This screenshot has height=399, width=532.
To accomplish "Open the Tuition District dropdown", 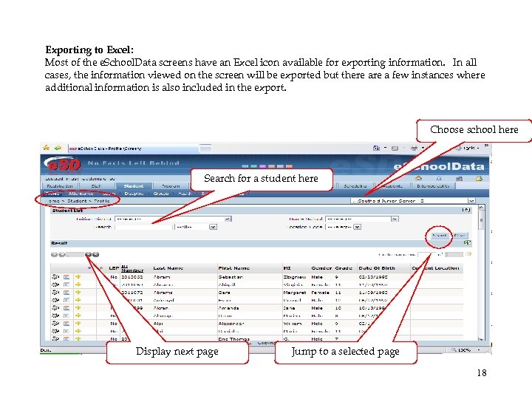I will [x=228, y=219].
